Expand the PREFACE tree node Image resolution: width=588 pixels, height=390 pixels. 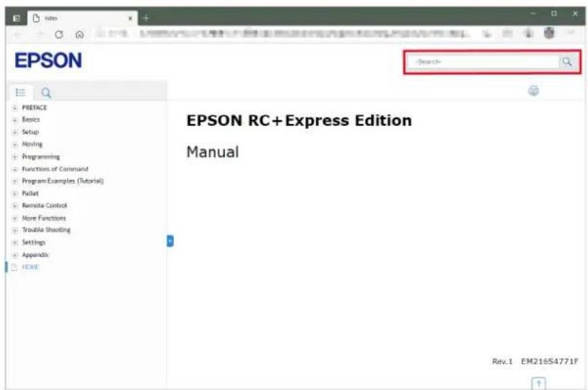click(x=15, y=108)
